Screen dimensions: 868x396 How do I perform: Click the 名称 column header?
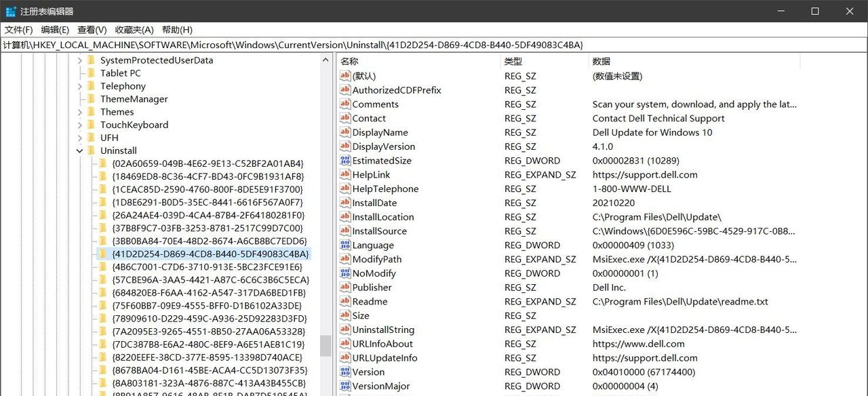[x=418, y=61]
